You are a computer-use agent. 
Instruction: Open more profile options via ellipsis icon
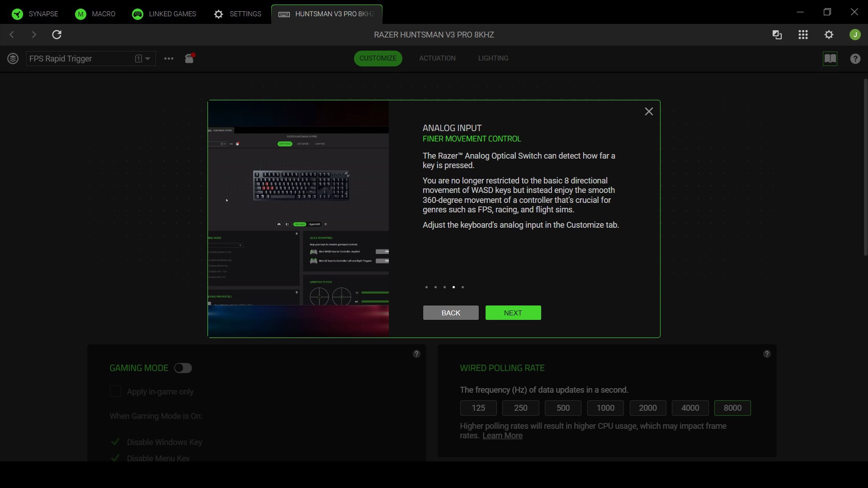(x=169, y=59)
